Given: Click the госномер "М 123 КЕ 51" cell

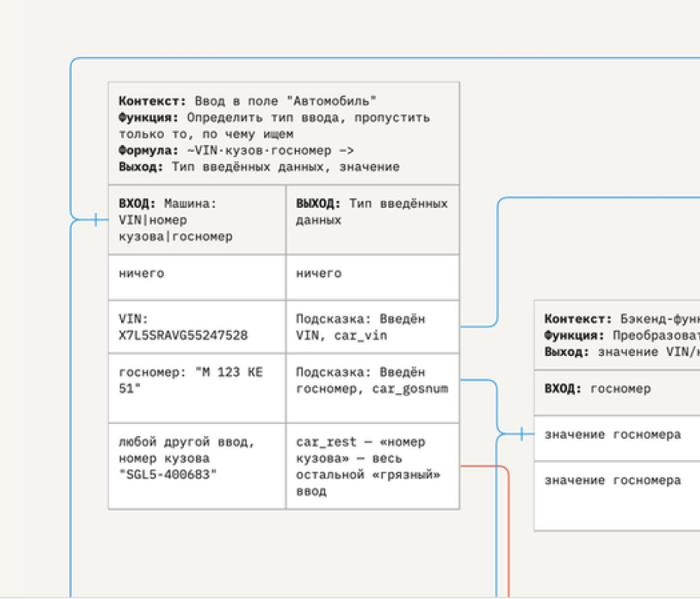Looking at the screenshot, I should 197,387.
